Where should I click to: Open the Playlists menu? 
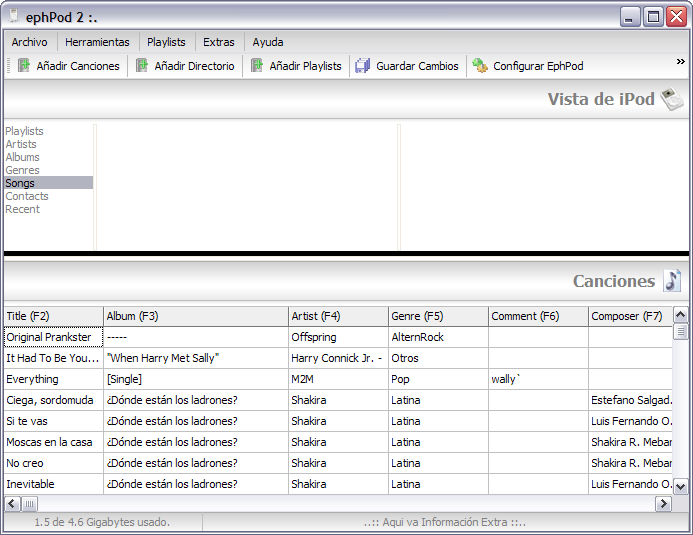[166, 42]
